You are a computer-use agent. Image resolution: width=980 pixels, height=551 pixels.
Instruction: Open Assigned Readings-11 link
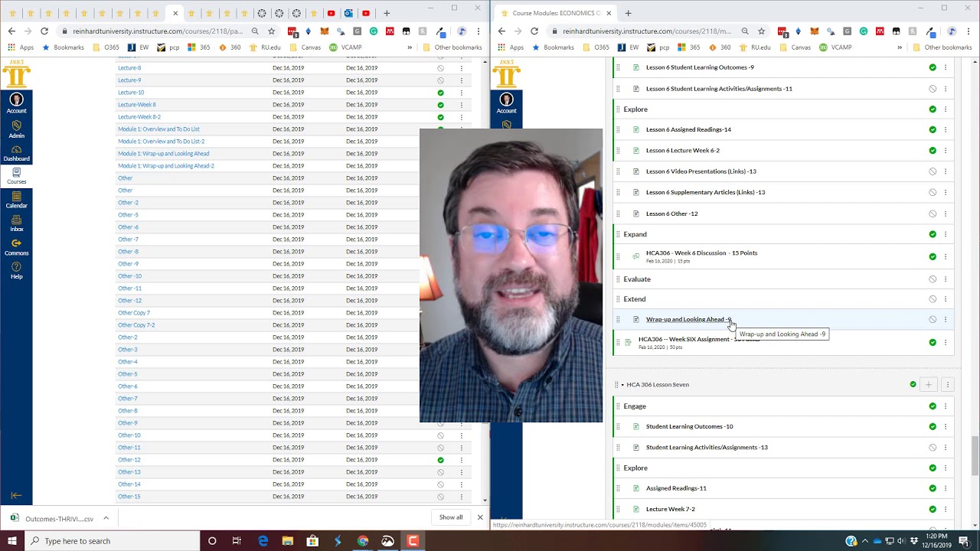(x=676, y=488)
